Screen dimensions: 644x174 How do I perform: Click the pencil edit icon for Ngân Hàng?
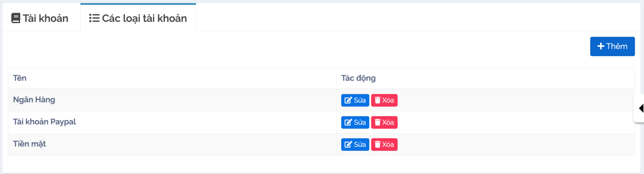tap(348, 100)
